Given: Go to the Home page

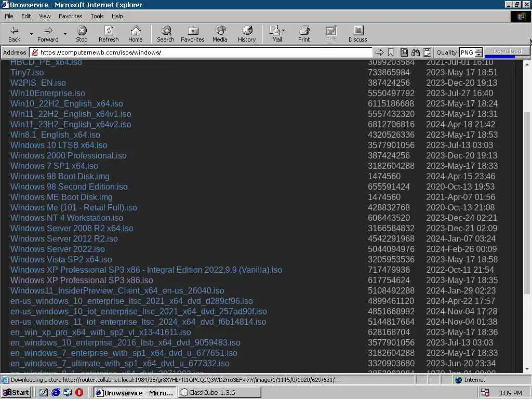Looking at the screenshot, I should pos(136,34).
